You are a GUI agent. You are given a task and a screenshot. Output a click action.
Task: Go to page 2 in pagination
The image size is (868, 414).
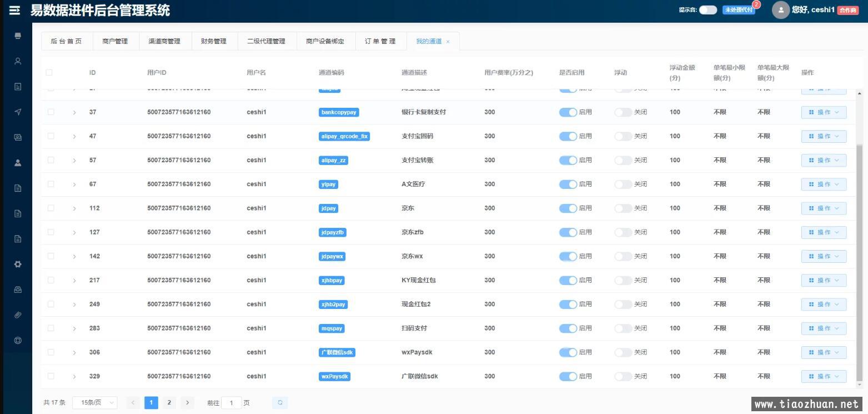pos(169,403)
